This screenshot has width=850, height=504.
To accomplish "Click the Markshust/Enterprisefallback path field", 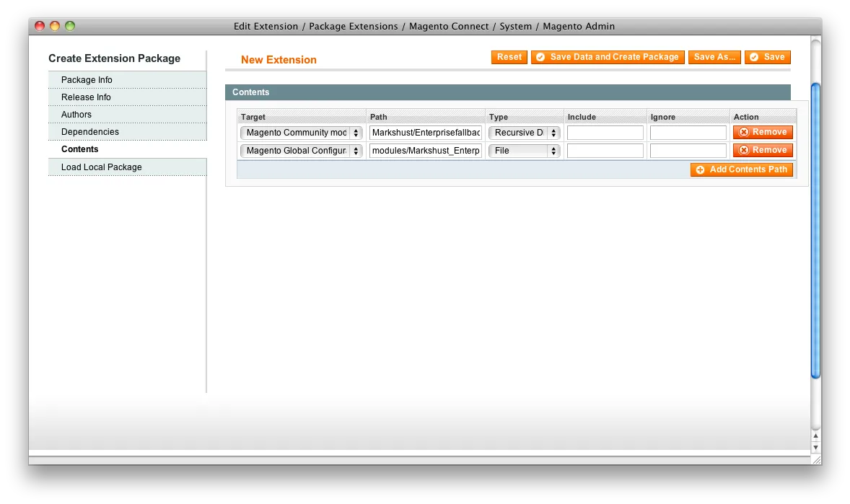I will click(426, 133).
